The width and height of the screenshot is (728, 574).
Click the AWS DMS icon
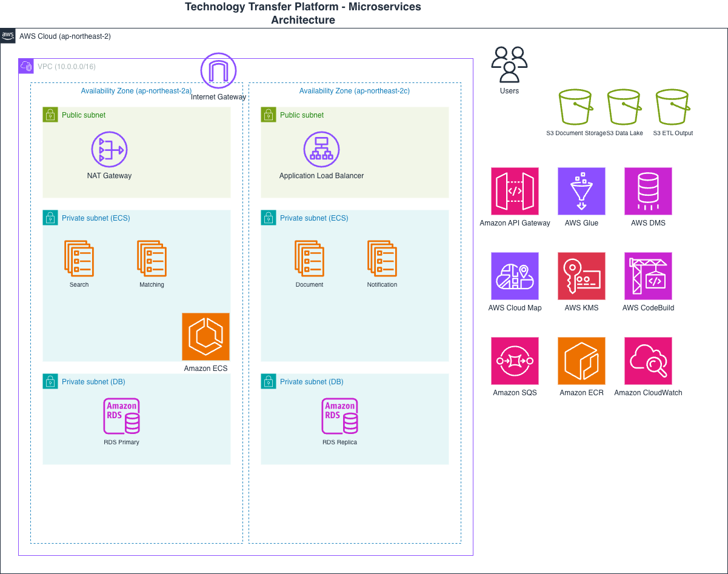tap(648, 192)
